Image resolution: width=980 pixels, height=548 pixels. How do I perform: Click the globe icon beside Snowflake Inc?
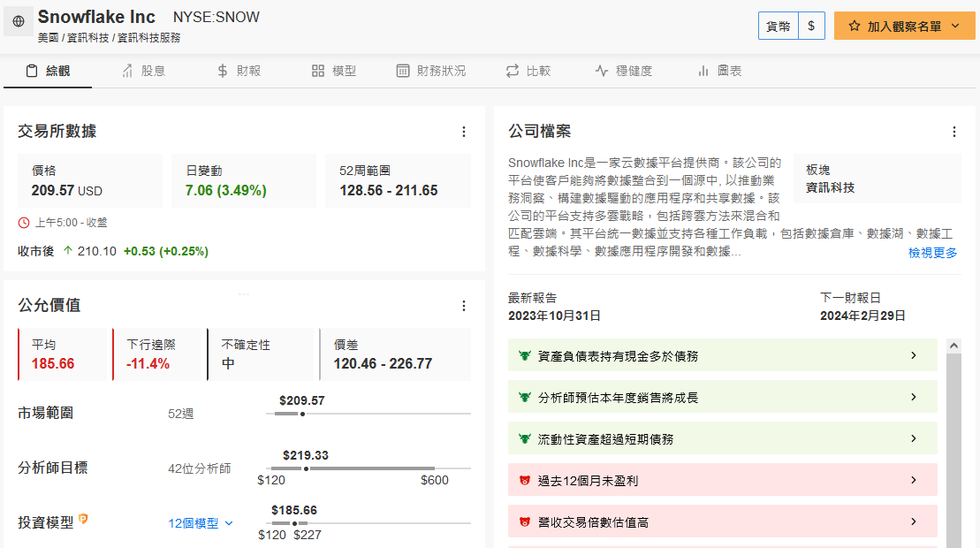coord(19,21)
